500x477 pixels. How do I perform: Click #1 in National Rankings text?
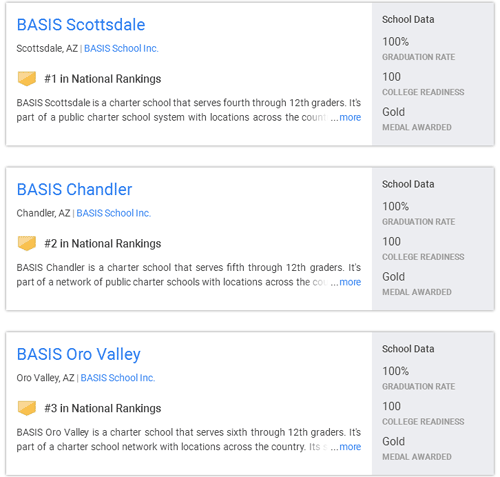click(x=103, y=79)
